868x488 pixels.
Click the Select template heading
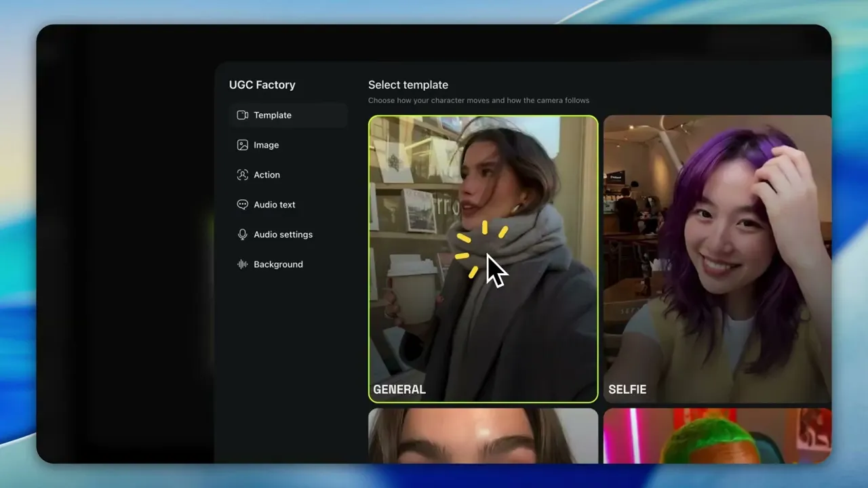408,85
